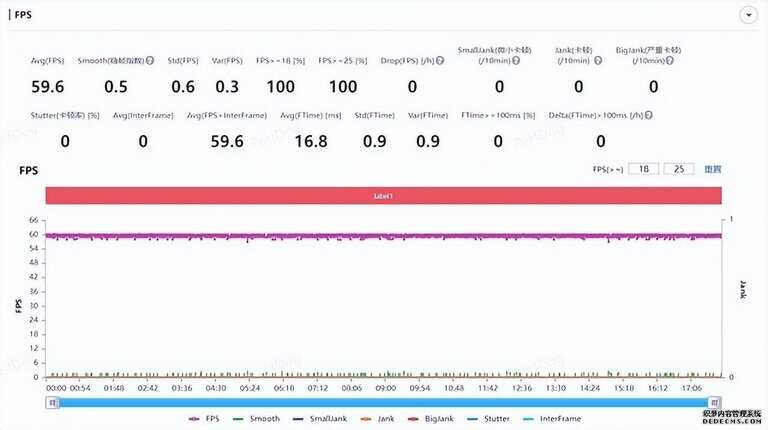Click the Stutter percentage label

(65, 115)
